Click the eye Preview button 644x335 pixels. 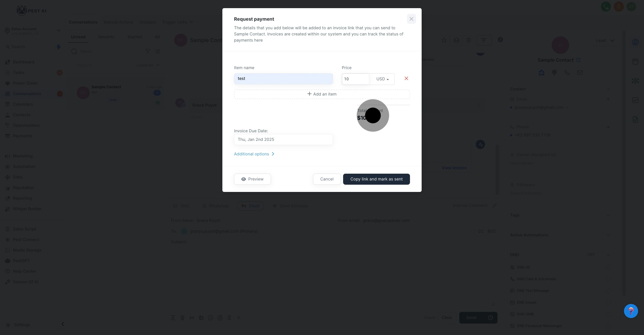[x=252, y=179]
